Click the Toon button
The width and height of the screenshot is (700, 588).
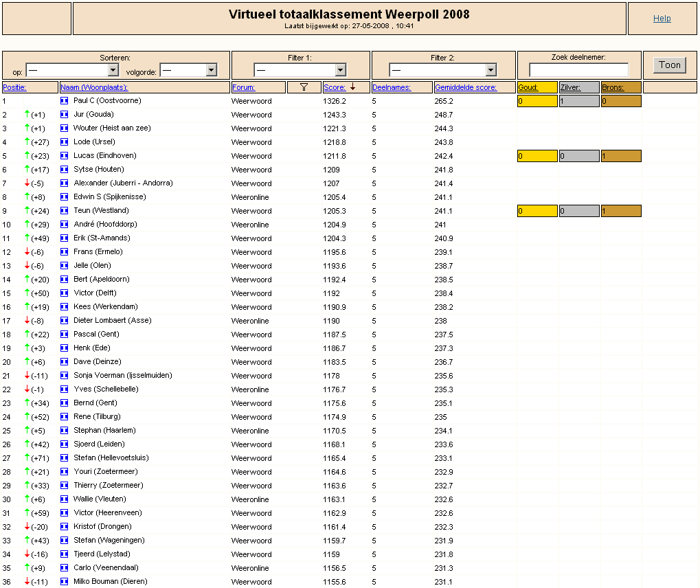(x=670, y=65)
